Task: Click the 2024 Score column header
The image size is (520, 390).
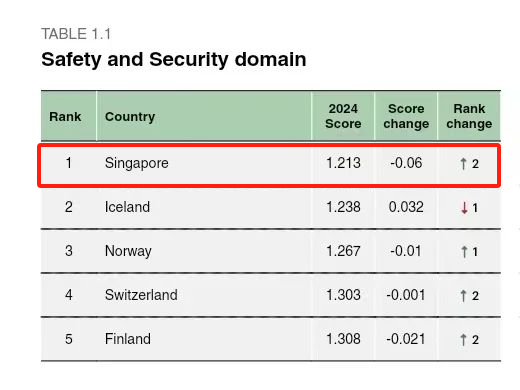Action: coord(343,116)
